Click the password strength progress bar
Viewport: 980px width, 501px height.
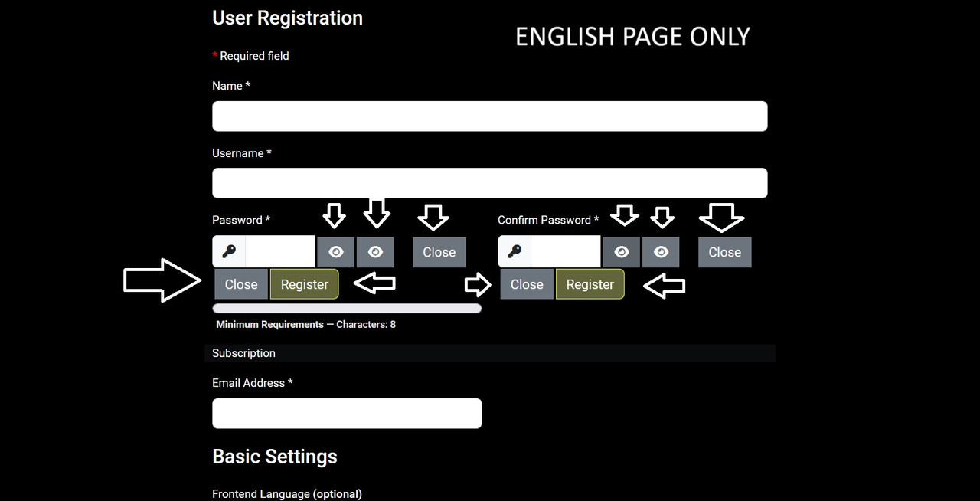click(347, 309)
